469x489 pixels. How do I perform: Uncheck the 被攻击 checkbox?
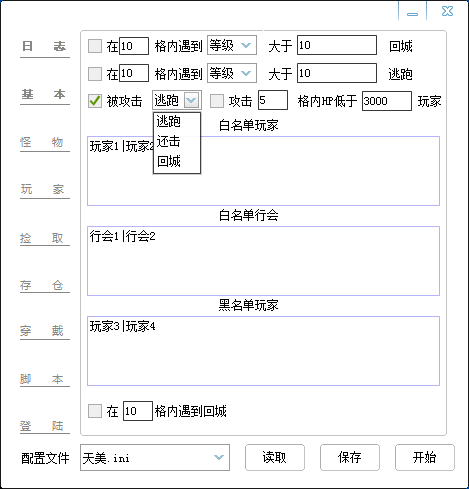click(x=95, y=101)
